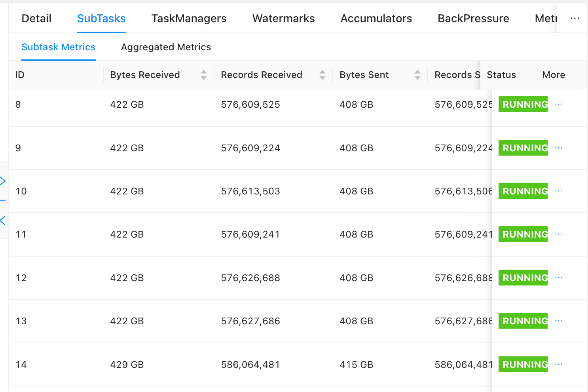588x392 pixels.
Task: Click the RUNNING status tag for subtask 8
Action: point(523,104)
